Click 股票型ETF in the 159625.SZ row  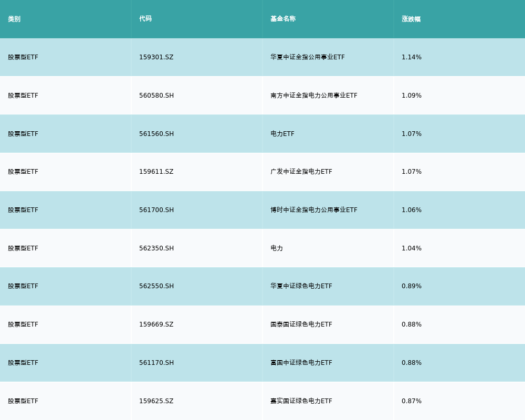(23, 401)
